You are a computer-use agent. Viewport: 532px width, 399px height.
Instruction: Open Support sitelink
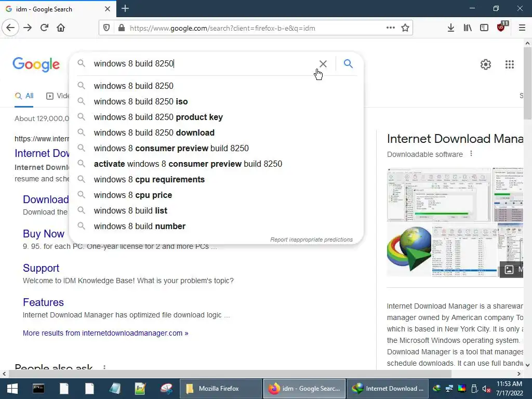[41, 268]
